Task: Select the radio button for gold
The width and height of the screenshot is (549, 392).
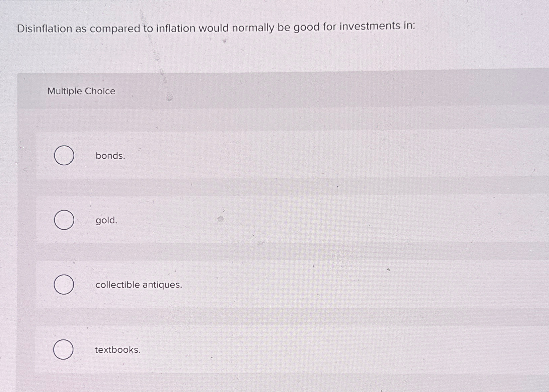Action: [64, 220]
